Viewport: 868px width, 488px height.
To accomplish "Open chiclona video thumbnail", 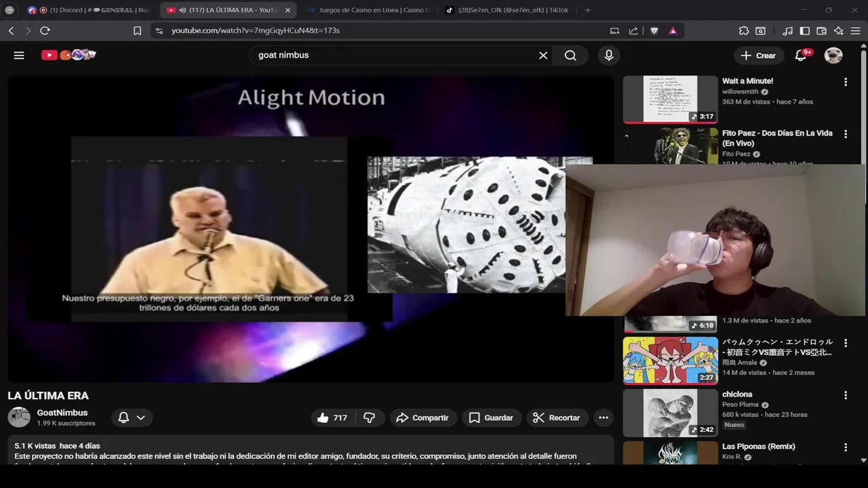I will coord(670,413).
